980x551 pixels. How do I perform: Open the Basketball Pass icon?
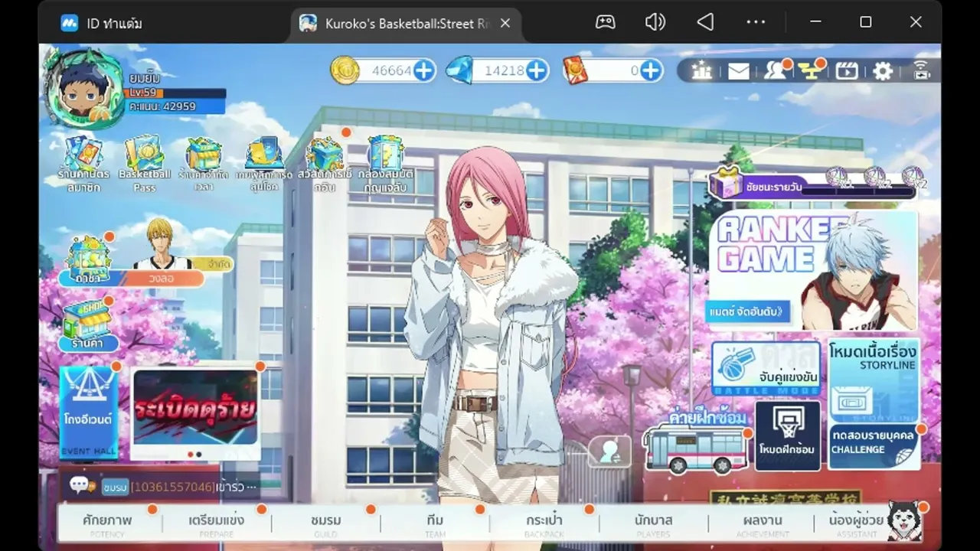[x=145, y=164]
